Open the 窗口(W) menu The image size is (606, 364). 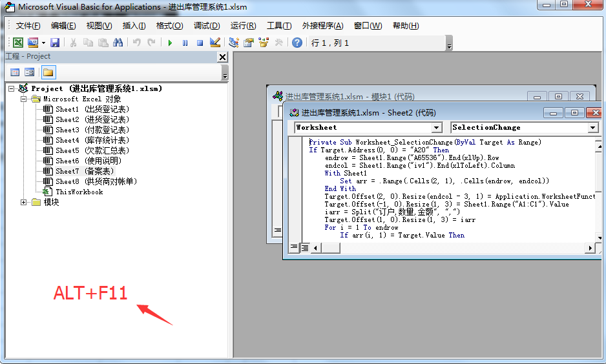point(368,26)
